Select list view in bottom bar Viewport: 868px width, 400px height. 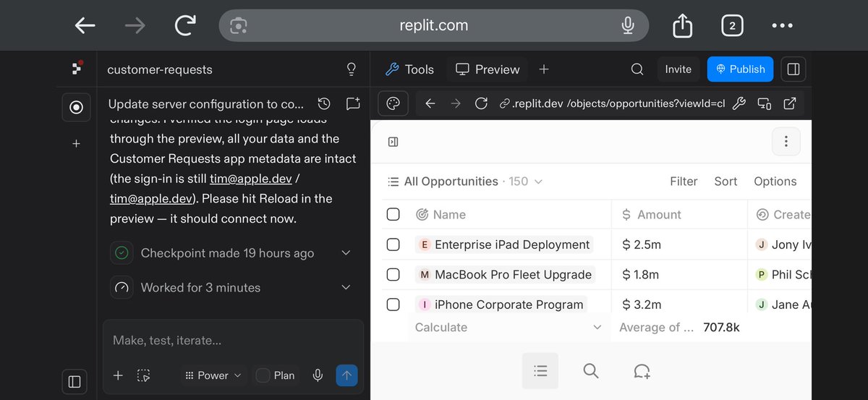pos(540,371)
